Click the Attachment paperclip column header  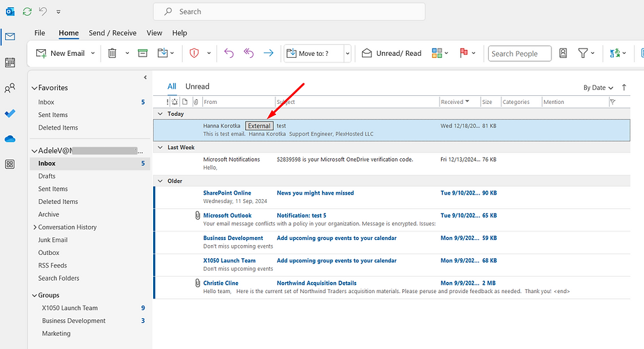coord(196,102)
